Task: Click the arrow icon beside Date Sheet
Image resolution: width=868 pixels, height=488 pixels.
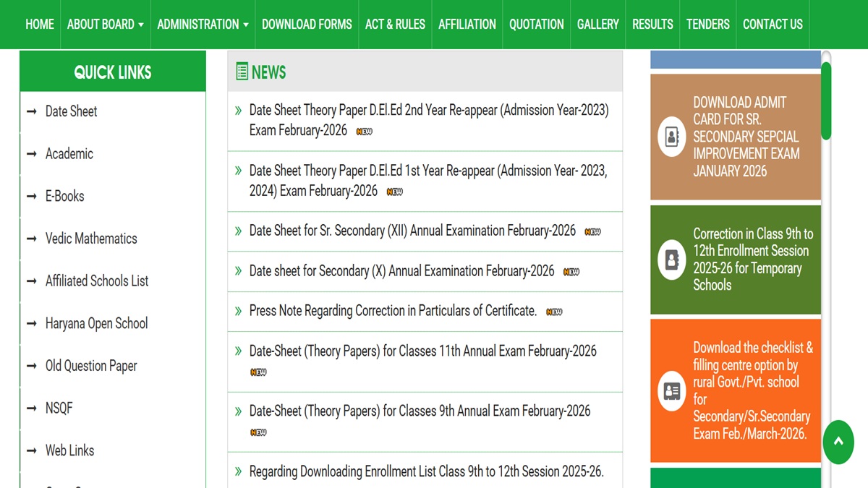Action: (x=31, y=111)
